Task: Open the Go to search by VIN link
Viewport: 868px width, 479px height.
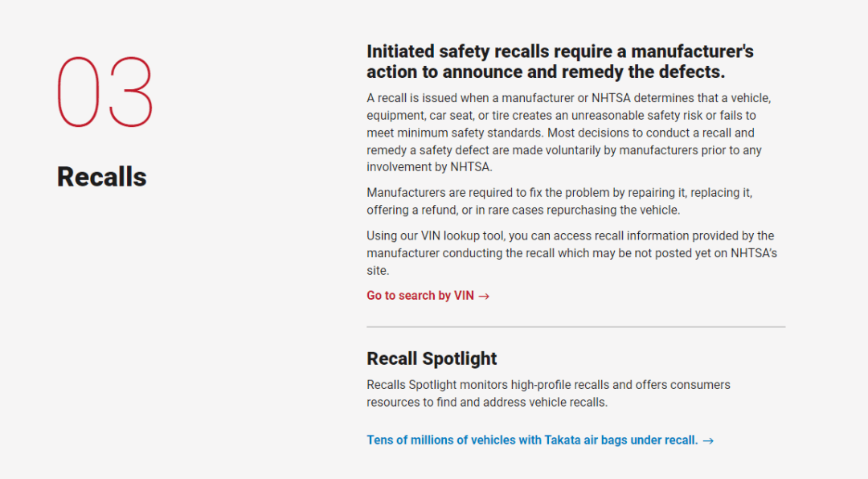Action: tap(428, 296)
